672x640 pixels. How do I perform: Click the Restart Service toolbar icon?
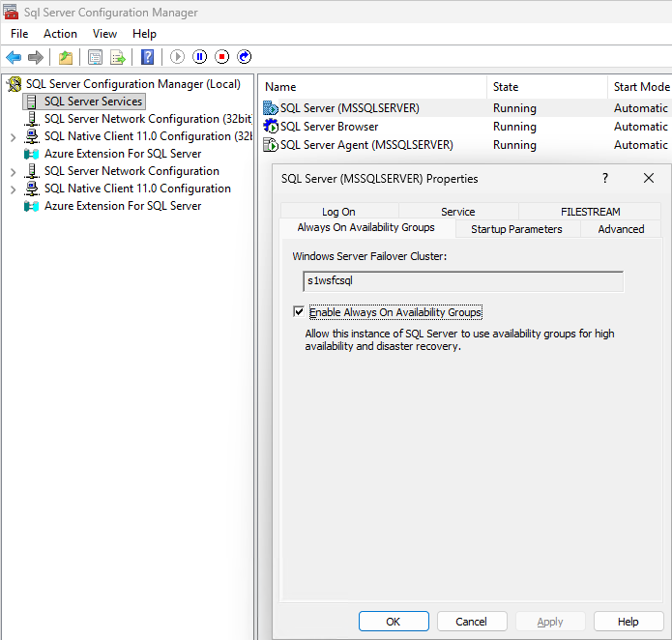coord(244,56)
